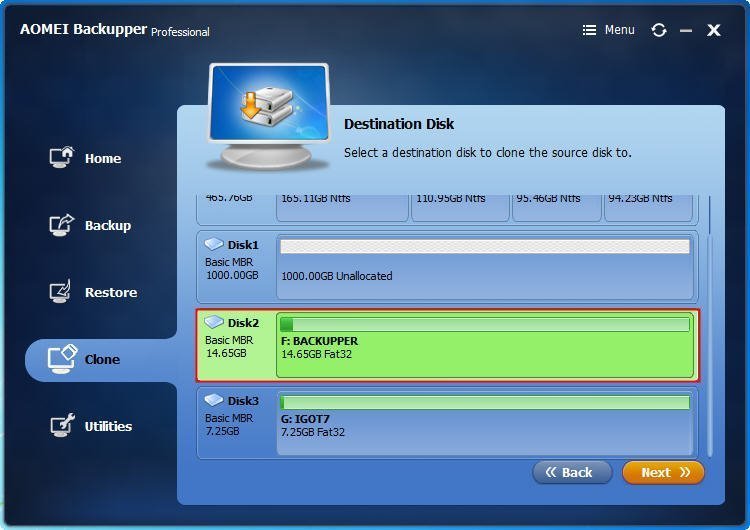Select the F: BACKUPPER partition label

click(320, 341)
